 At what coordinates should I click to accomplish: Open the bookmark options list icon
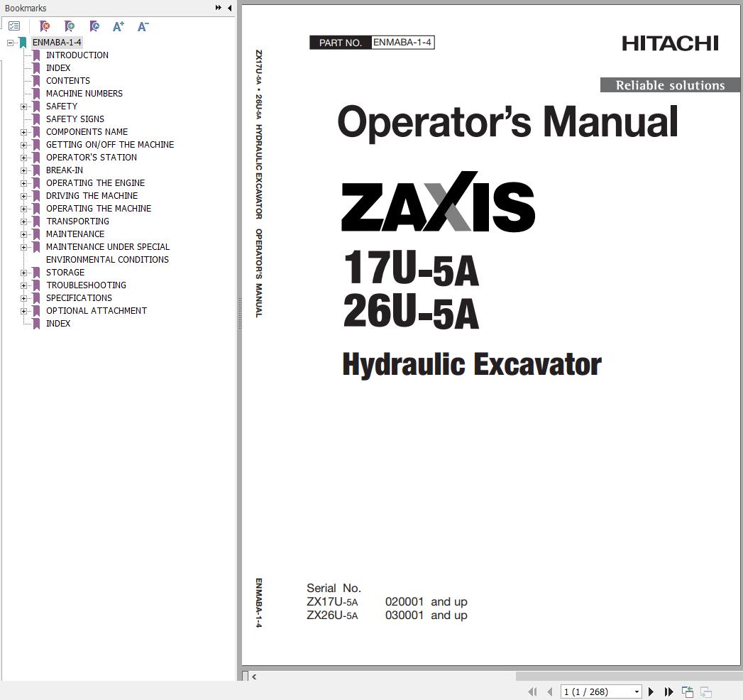click(14, 26)
